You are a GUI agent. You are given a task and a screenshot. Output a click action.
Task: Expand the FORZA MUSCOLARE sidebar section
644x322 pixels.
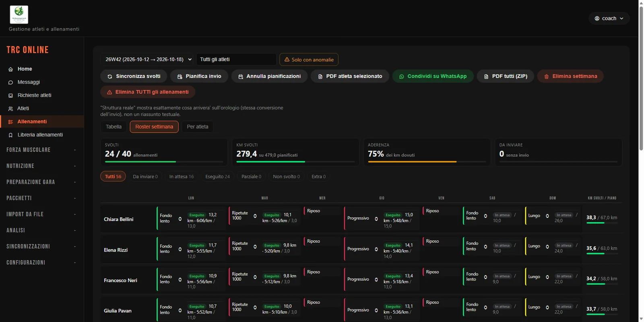[42, 150]
